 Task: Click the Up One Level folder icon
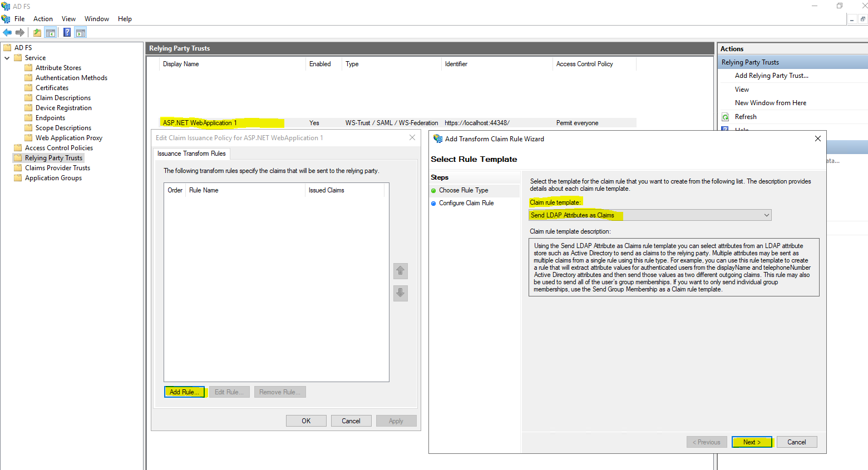tap(36, 32)
